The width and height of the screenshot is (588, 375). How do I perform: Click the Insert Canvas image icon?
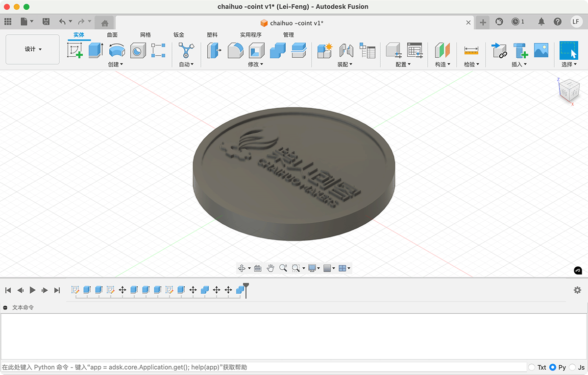(541, 50)
